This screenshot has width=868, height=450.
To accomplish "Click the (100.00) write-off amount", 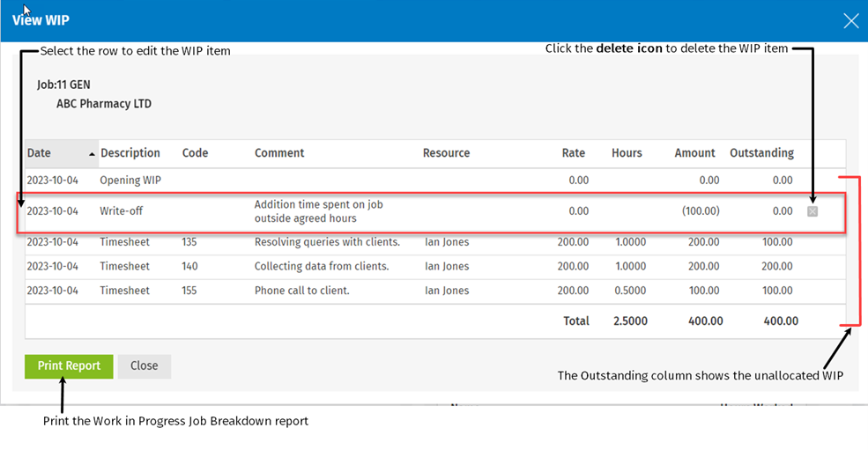I will coord(701,211).
